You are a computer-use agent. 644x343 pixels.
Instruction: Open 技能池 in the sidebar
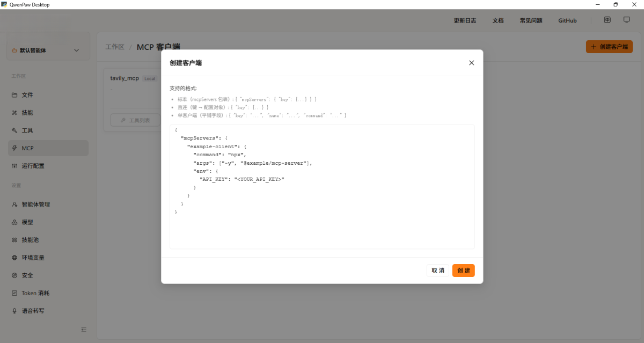pos(48,240)
